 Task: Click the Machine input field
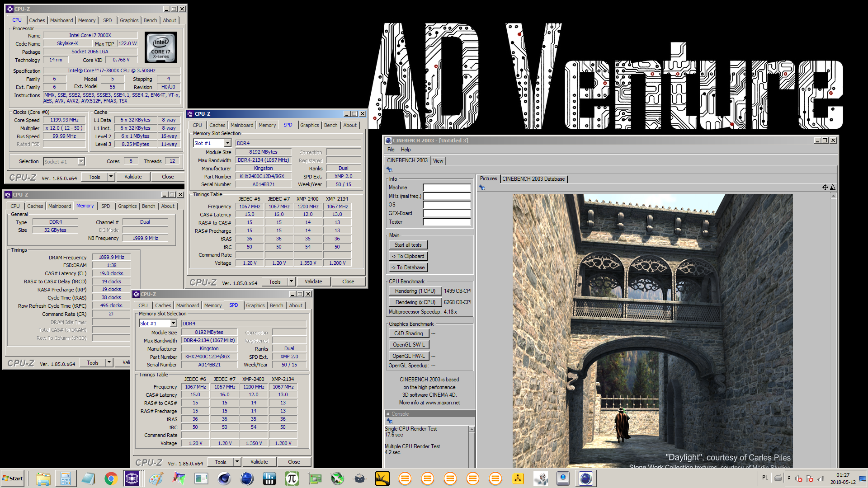coord(447,188)
